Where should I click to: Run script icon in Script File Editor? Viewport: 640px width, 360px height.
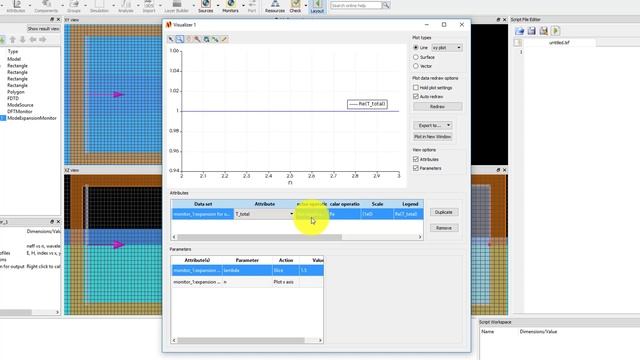(555, 31)
